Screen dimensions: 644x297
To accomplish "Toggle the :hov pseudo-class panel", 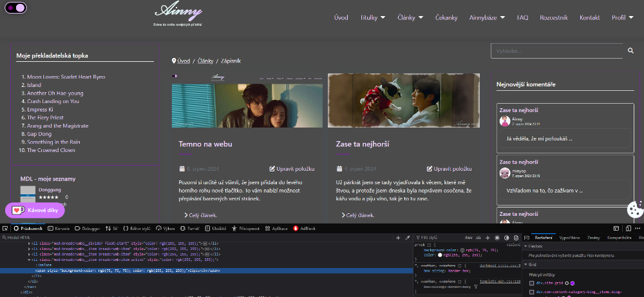I will (x=469, y=238).
